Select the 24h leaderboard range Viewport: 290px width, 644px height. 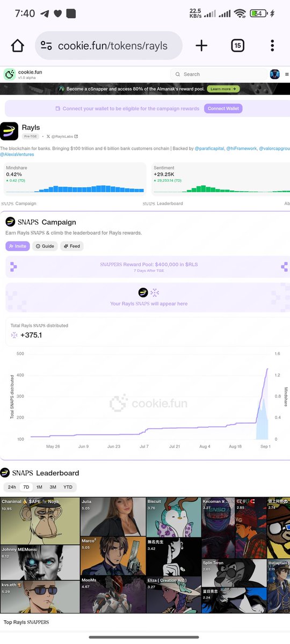(12, 487)
